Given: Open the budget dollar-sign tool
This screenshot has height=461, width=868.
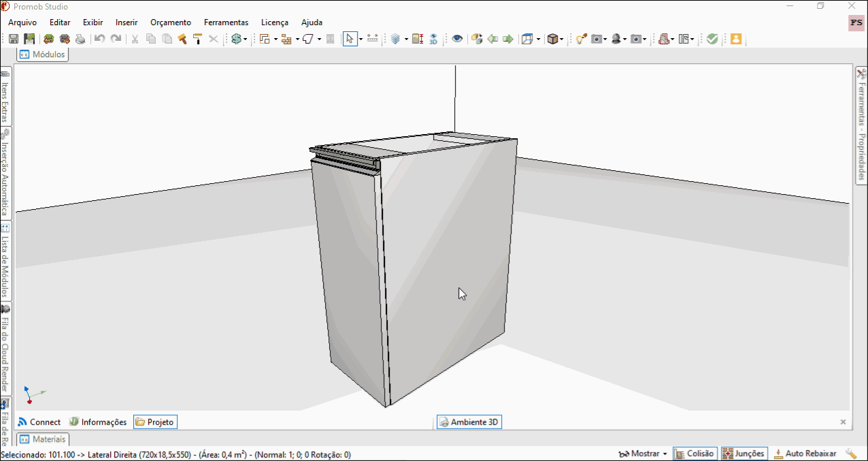Looking at the screenshot, I should coord(235,39).
